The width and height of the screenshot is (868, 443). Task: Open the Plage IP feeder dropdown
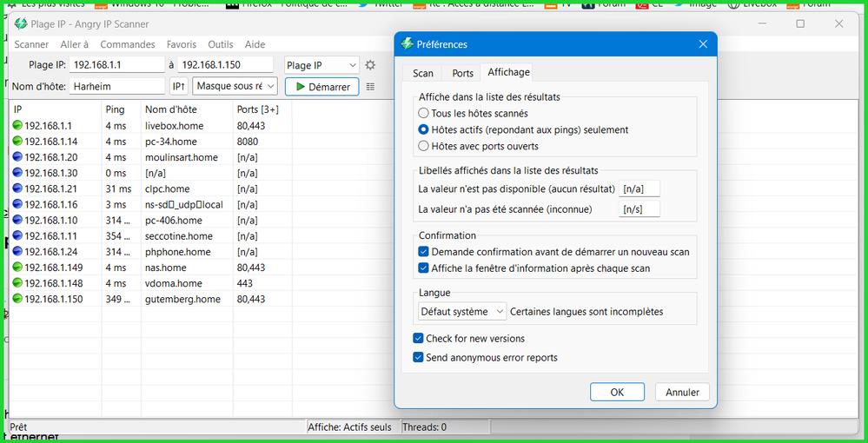[321, 65]
